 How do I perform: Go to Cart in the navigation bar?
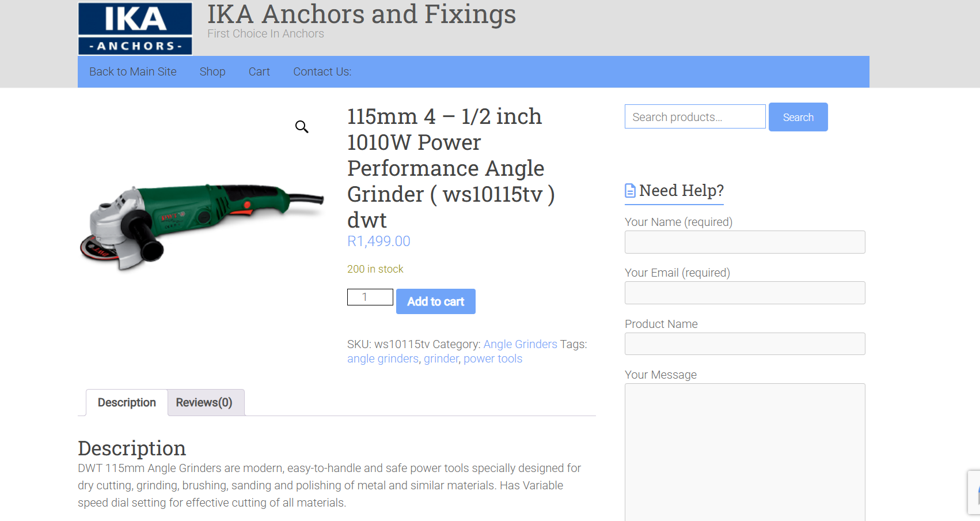(x=259, y=71)
